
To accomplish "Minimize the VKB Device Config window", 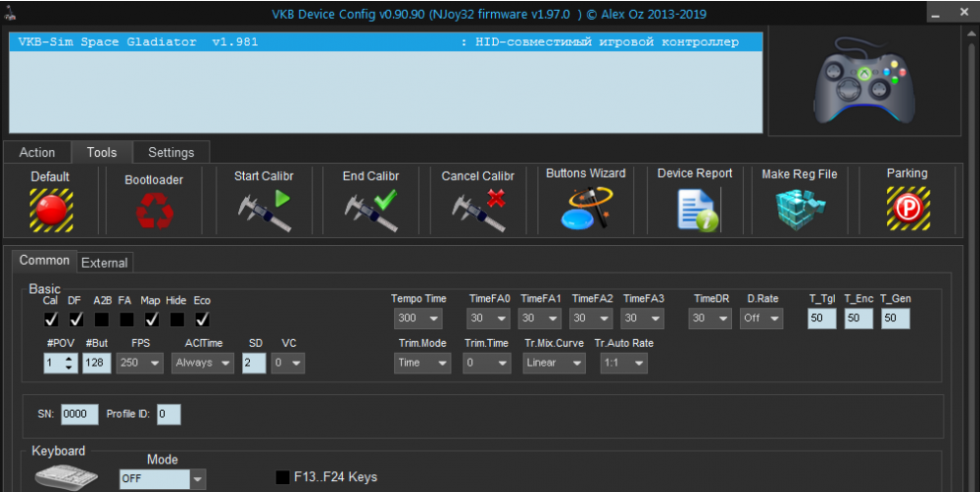I will pos(936,13).
